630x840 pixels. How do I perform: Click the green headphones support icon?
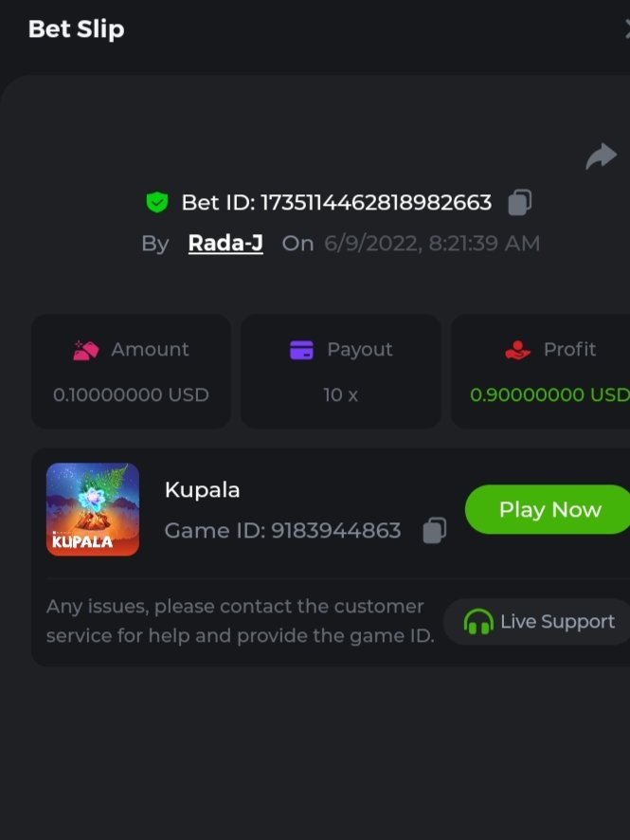tap(478, 622)
